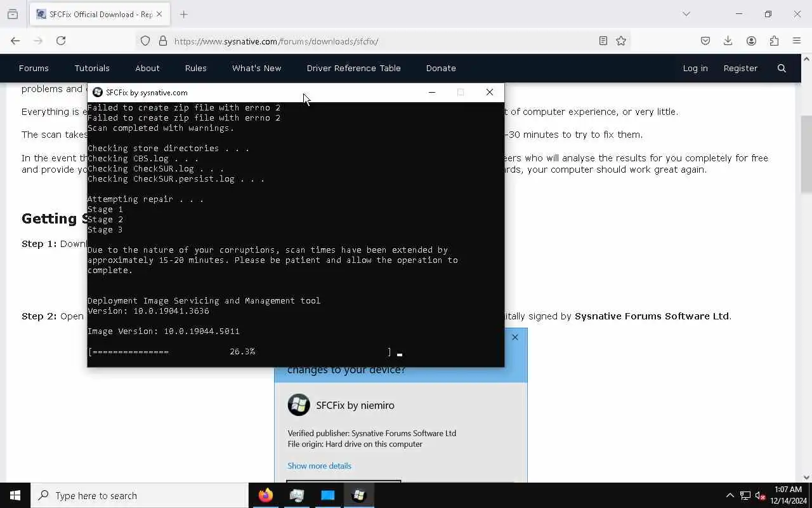Click the taskbar search box
Image resolution: width=812 pixels, height=508 pixels.
140,495
